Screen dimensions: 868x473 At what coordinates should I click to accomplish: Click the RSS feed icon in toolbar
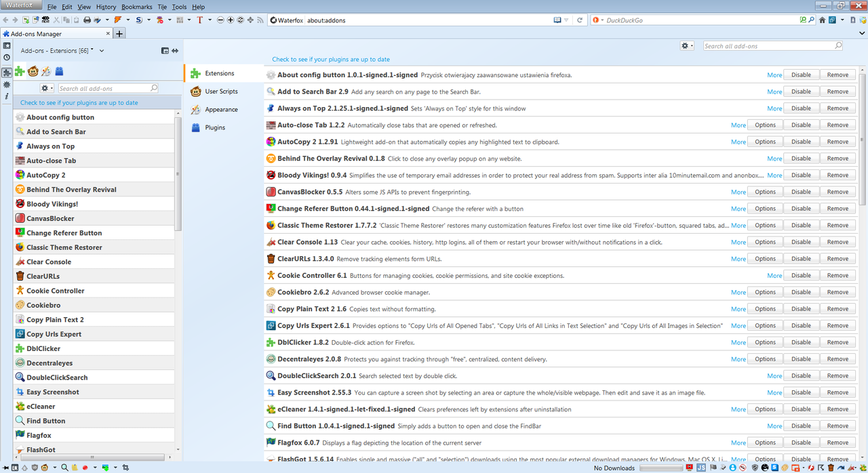pos(260,20)
